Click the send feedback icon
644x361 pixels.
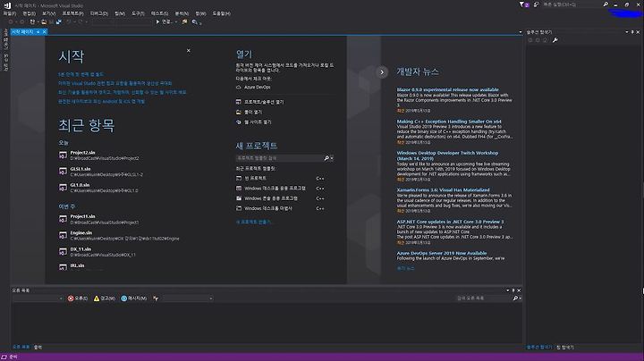536,4
